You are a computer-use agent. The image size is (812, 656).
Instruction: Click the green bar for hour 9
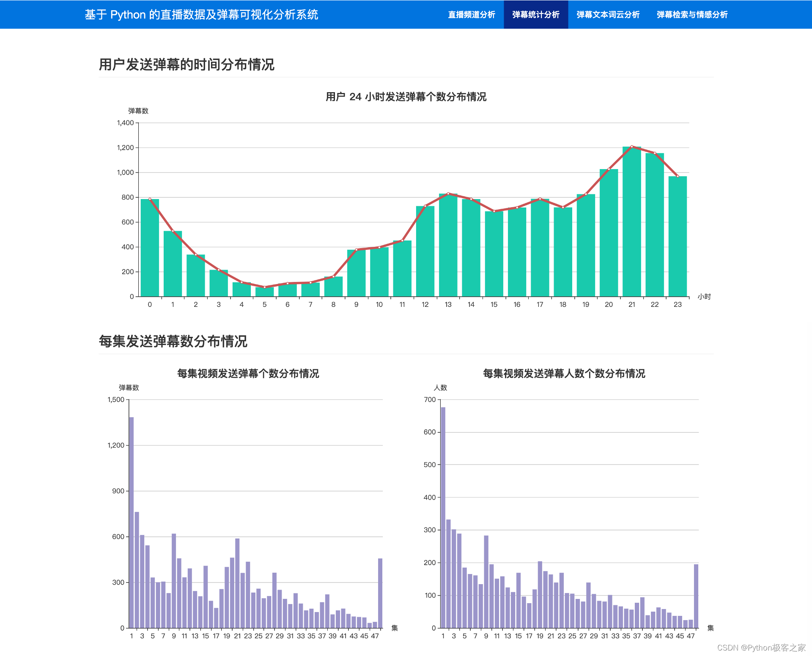[x=356, y=274]
